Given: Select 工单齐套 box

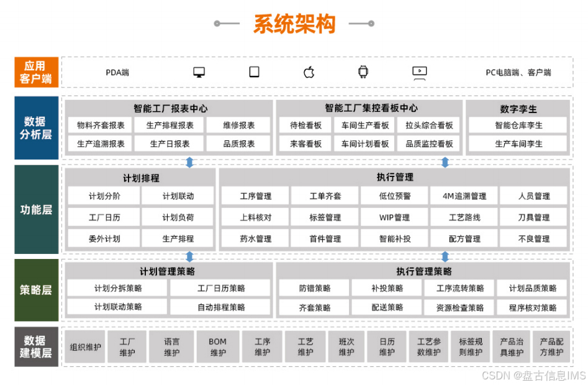Looking at the screenshot, I should pyautogui.click(x=325, y=196).
